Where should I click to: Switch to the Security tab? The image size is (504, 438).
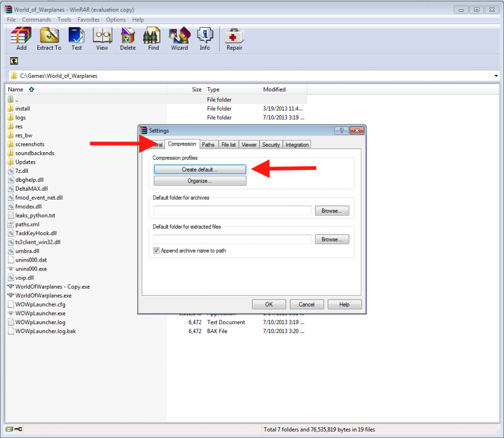click(x=271, y=145)
